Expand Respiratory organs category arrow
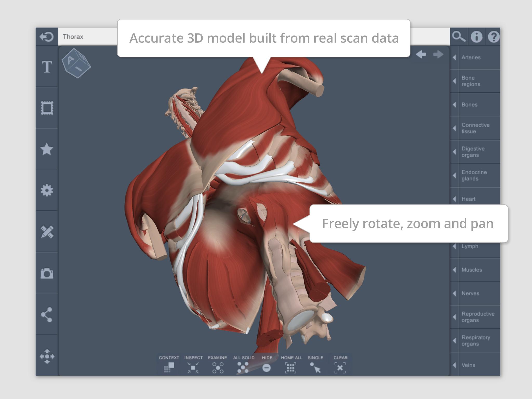 (454, 341)
